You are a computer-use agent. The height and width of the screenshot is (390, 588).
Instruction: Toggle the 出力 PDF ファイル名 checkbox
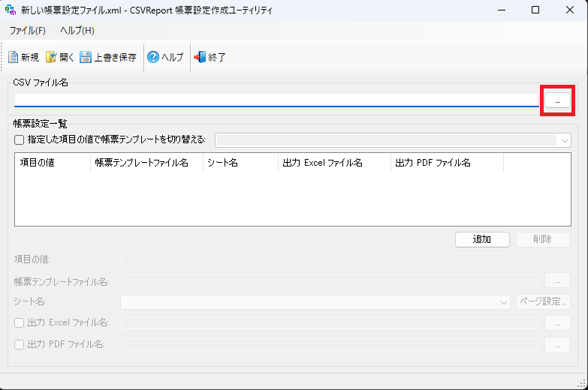point(19,345)
